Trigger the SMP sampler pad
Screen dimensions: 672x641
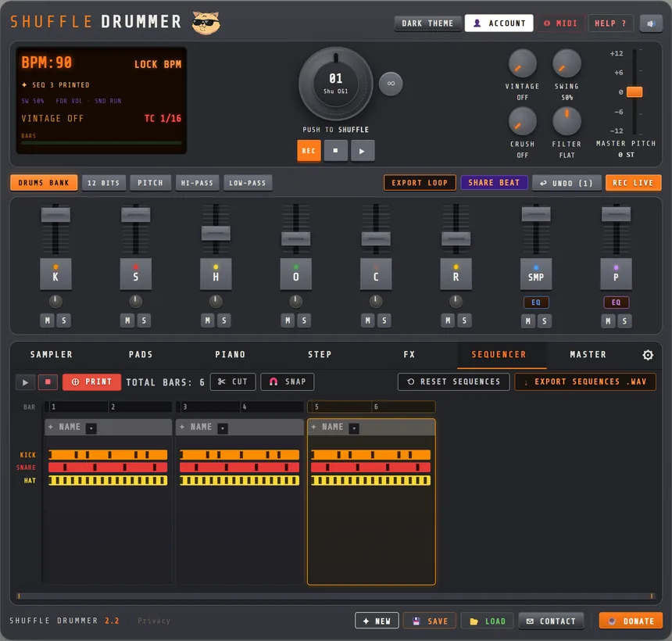coord(536,274)
